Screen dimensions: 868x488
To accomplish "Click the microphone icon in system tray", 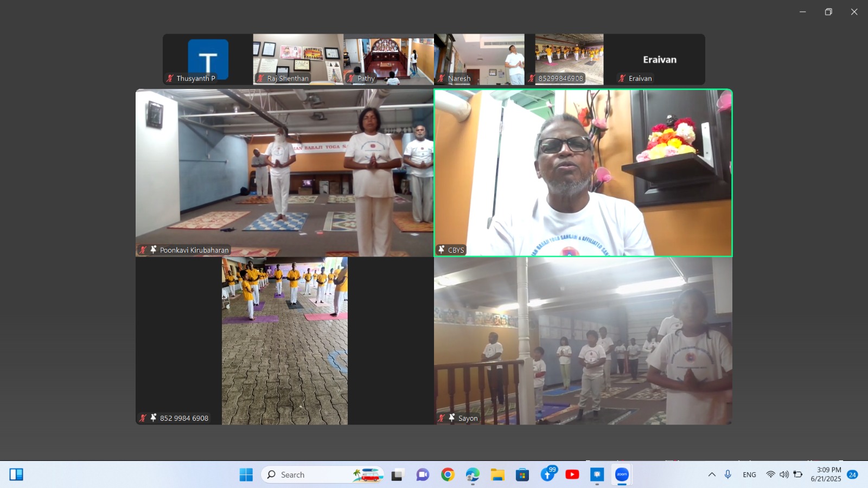I will pyautogui.click(x=728, y=475).
